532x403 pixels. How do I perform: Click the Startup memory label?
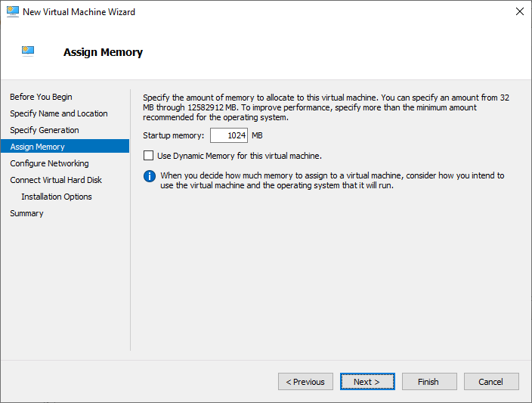coord(174,135)
